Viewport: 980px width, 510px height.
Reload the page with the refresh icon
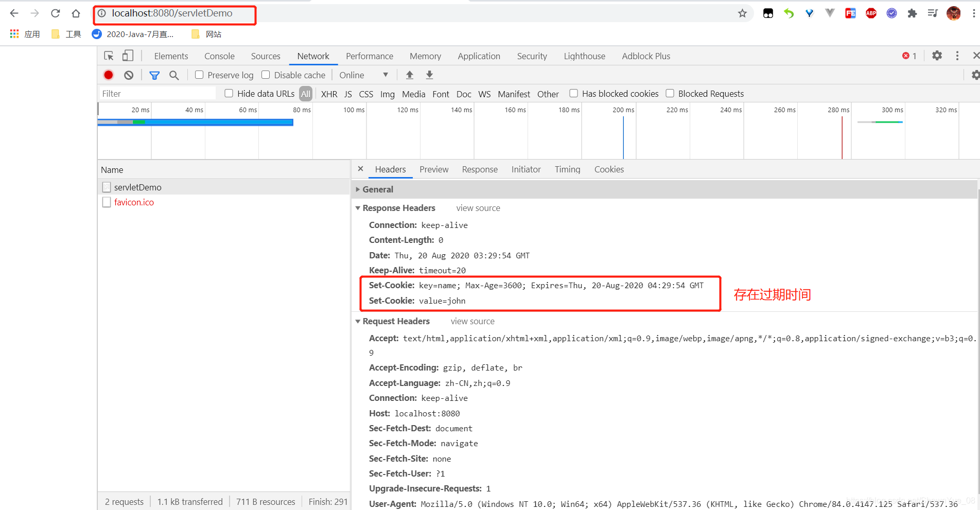(55, 13)
